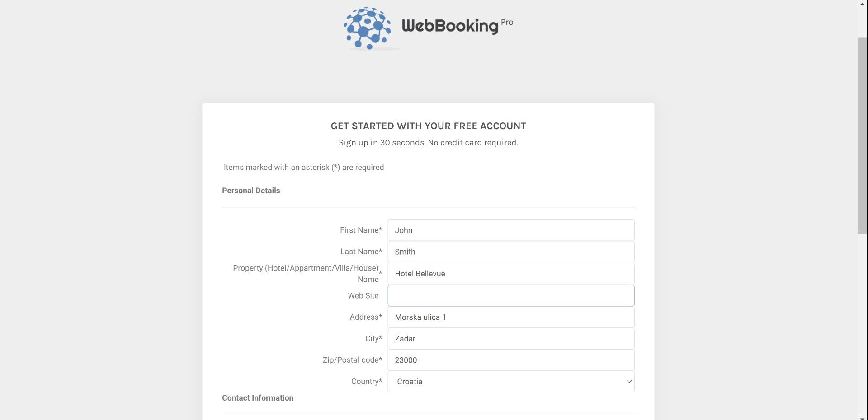The width and height of the screenshot is (868, 420).
Task: Click into the empty Web Site field
Action: pyautogui.click(x=511, y=296)
